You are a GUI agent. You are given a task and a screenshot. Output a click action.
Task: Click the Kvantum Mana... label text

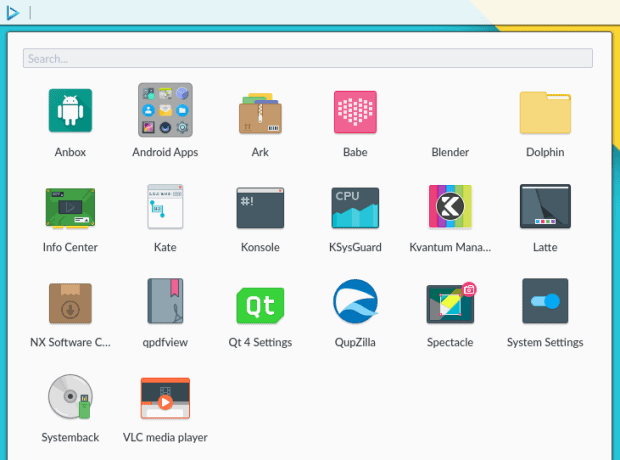pos(450,247)
